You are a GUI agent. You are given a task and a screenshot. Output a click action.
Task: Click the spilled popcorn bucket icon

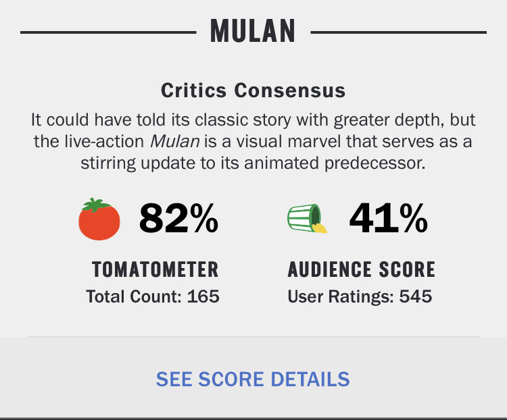point(307,218)
